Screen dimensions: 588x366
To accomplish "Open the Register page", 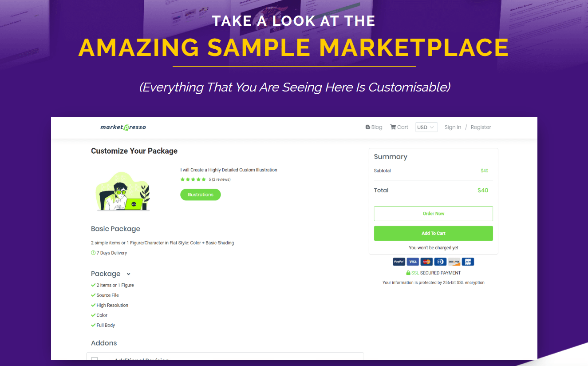I will [x=481, y=127].
